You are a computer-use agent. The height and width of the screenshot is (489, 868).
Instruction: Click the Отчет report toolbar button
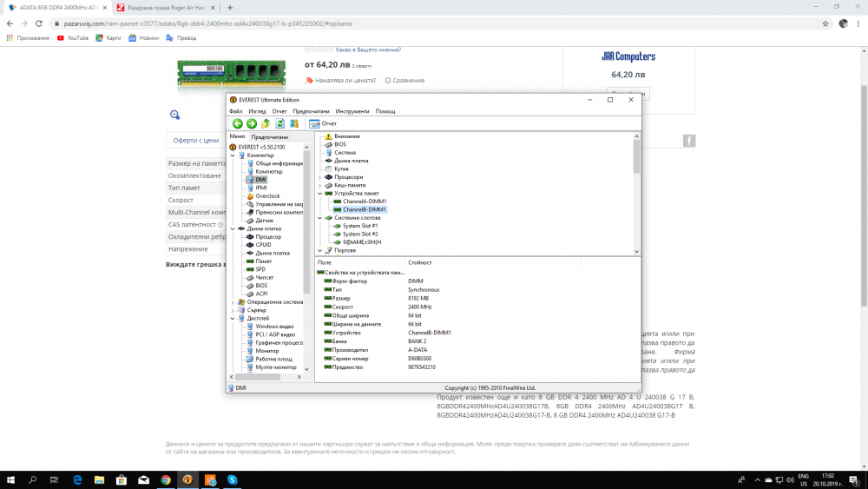tap(323, 123)
